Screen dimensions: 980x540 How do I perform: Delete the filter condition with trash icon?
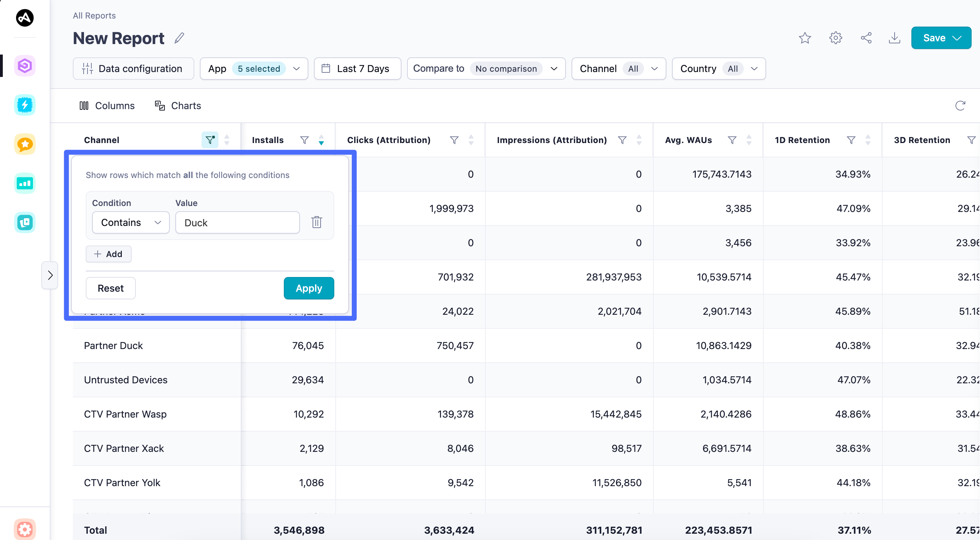(316, 222)
